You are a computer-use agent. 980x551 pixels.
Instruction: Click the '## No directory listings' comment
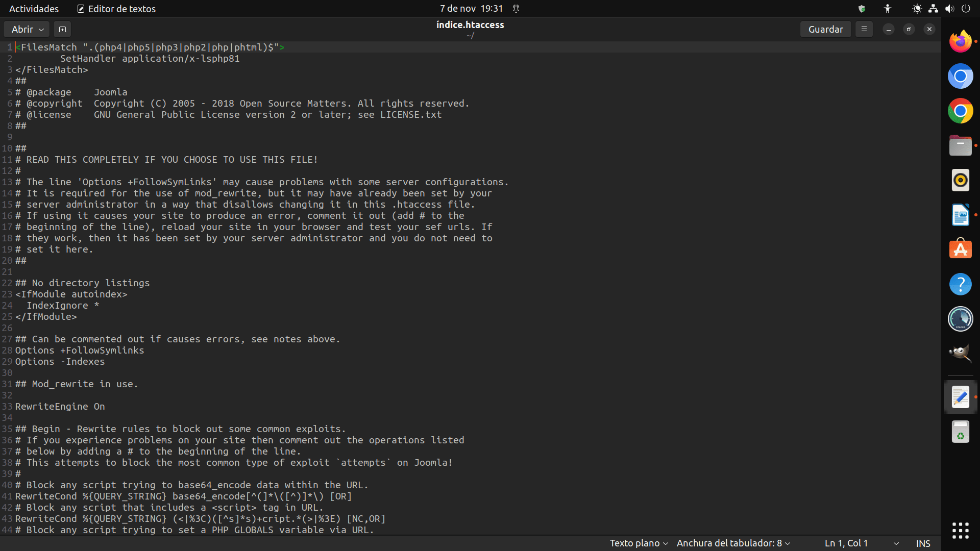(82, 283)
